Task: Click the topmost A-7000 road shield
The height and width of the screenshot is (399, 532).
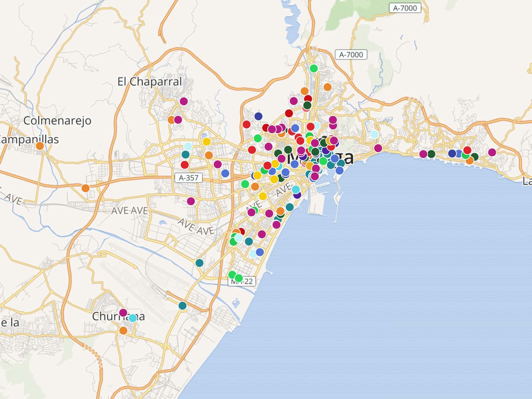Action: coord(405,8)
